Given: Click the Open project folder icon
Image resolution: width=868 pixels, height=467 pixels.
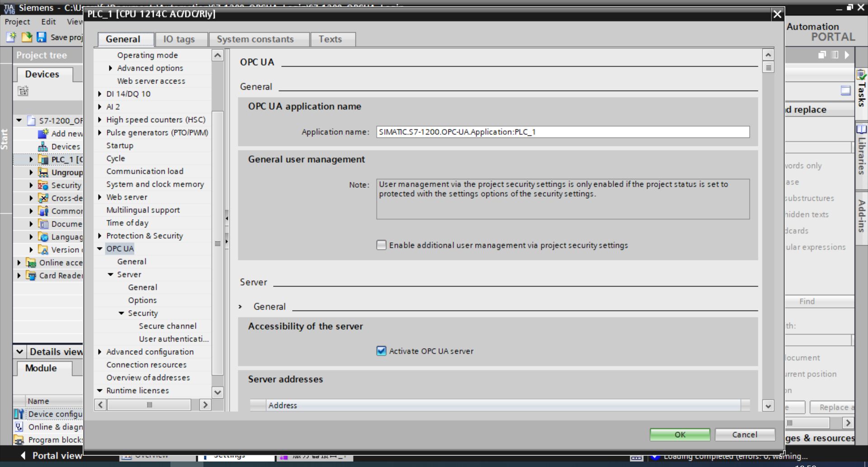Looking at the screenshot, I should pos(27,37).
